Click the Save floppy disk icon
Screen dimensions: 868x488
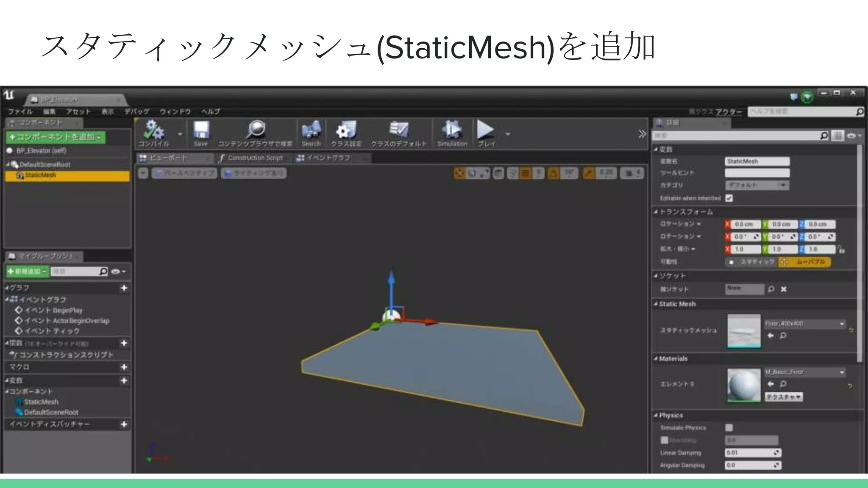[x=201, y=130]
